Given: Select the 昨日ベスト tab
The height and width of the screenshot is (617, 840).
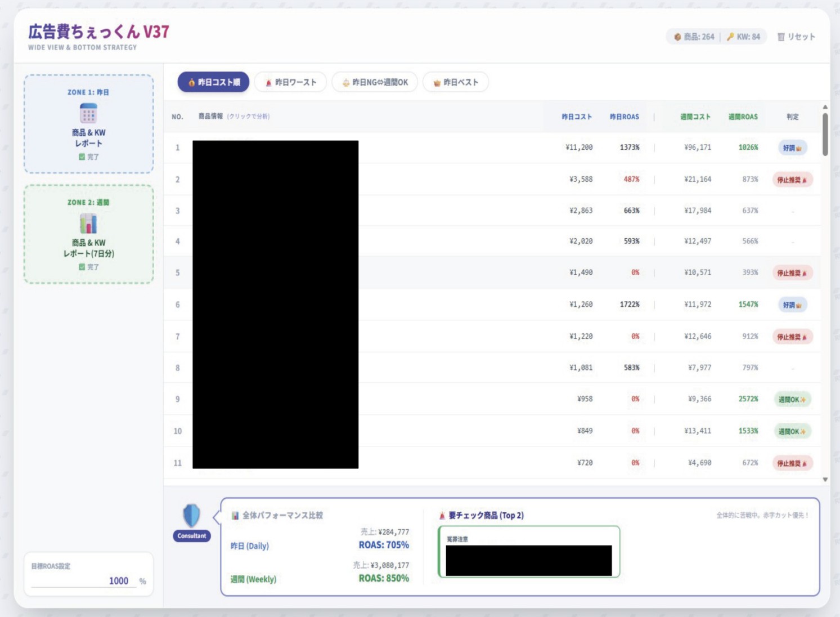Looking at the screenshot, I should tap(455, 82).
